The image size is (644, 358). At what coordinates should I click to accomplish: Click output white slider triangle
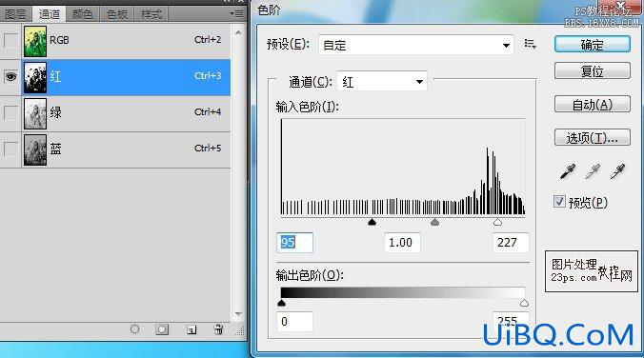point(524,303)
